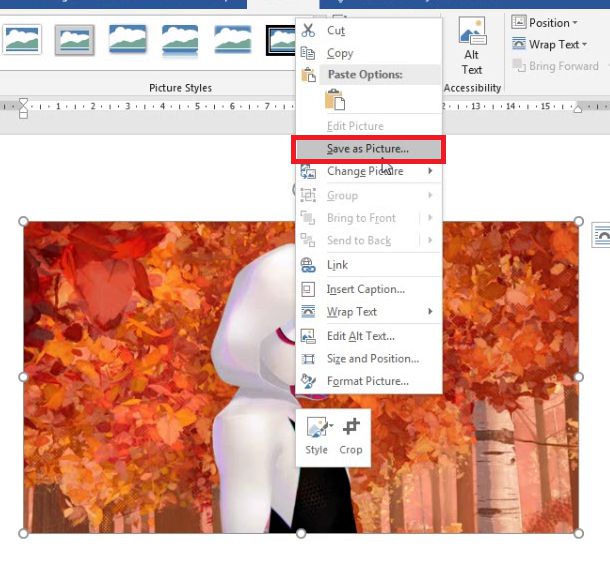This screenshot has height=569, width=610.
Task: Click the ribbon Wrap Text icon
Action: [x=519, y=44]
